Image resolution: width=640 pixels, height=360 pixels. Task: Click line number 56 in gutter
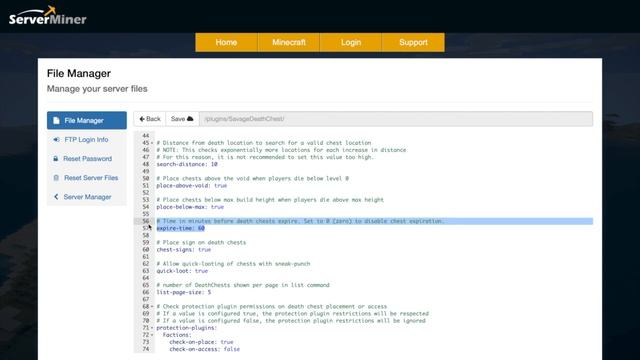point(146,221)
